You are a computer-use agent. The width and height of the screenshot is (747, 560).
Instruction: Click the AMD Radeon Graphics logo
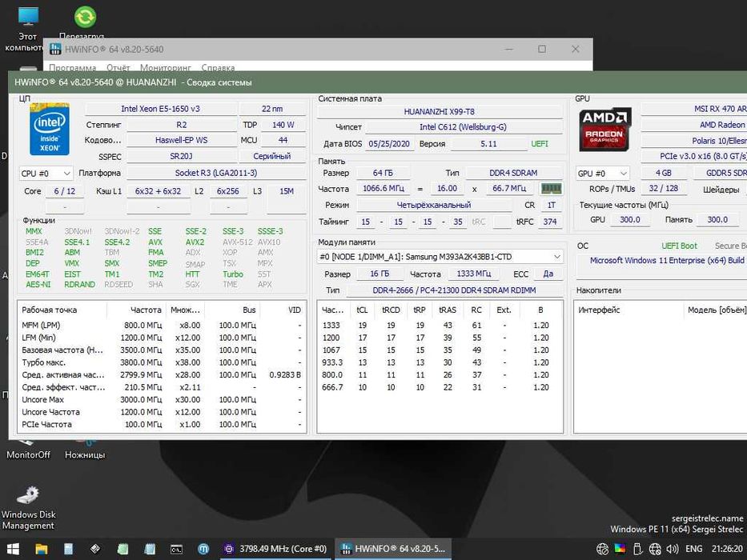604,130
